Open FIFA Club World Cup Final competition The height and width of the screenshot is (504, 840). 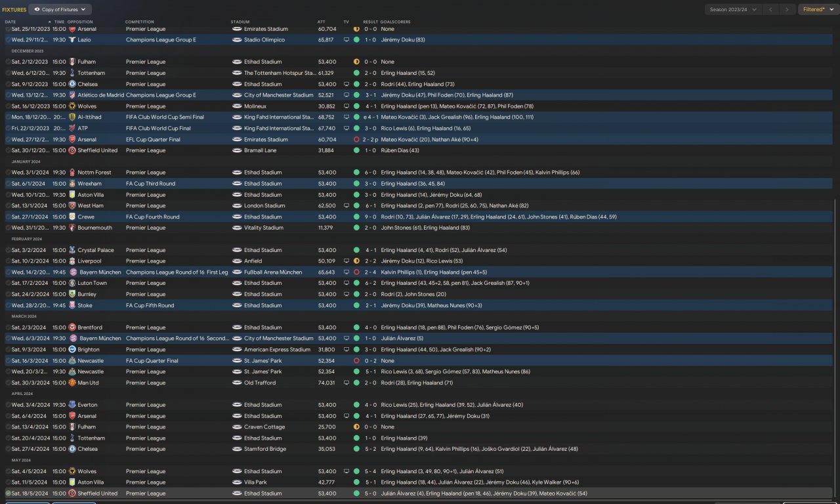coord(158,129)
